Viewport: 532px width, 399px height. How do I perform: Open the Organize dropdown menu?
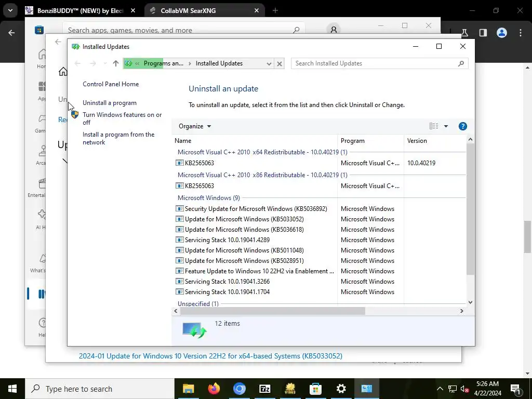coord(195,126)
